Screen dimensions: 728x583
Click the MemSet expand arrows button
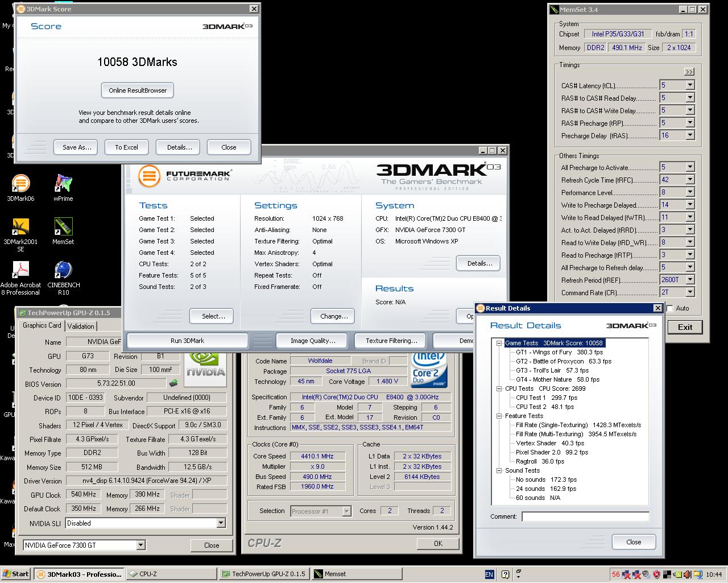click(689, 72)
